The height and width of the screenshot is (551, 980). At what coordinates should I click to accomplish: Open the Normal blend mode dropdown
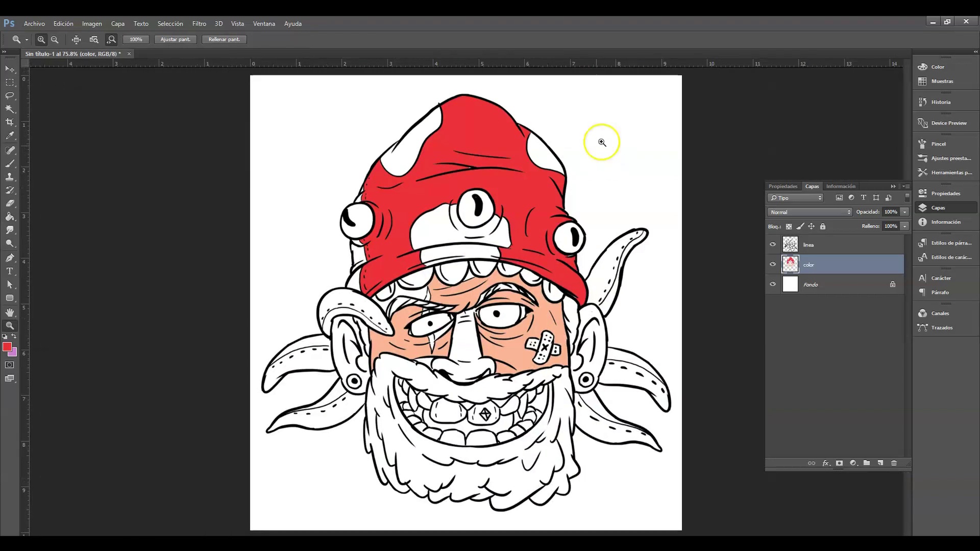[810, 212]
